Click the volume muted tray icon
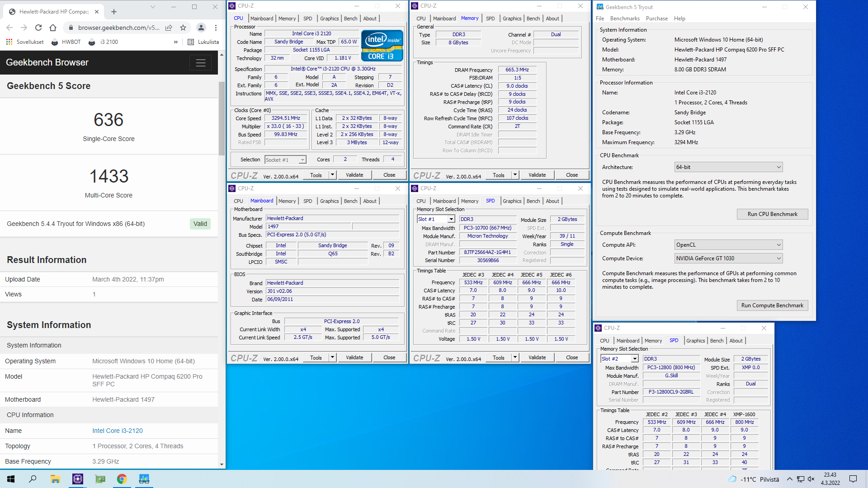The width and height of the screenshot is (868, 488). point(811,479)
